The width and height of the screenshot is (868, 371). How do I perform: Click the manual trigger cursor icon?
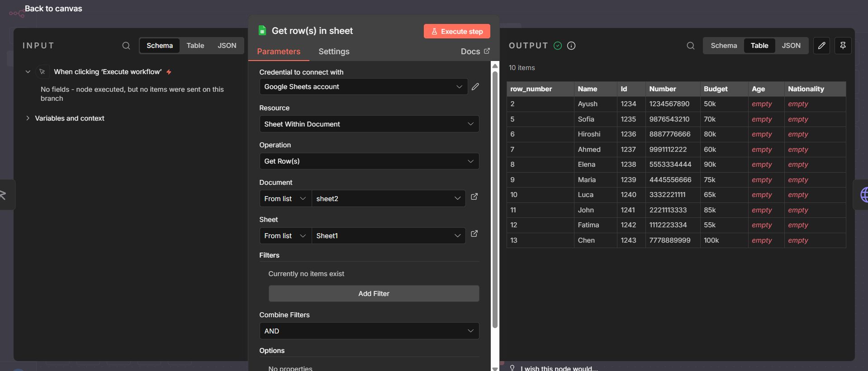pyautogui.click(x=42, y=72)
